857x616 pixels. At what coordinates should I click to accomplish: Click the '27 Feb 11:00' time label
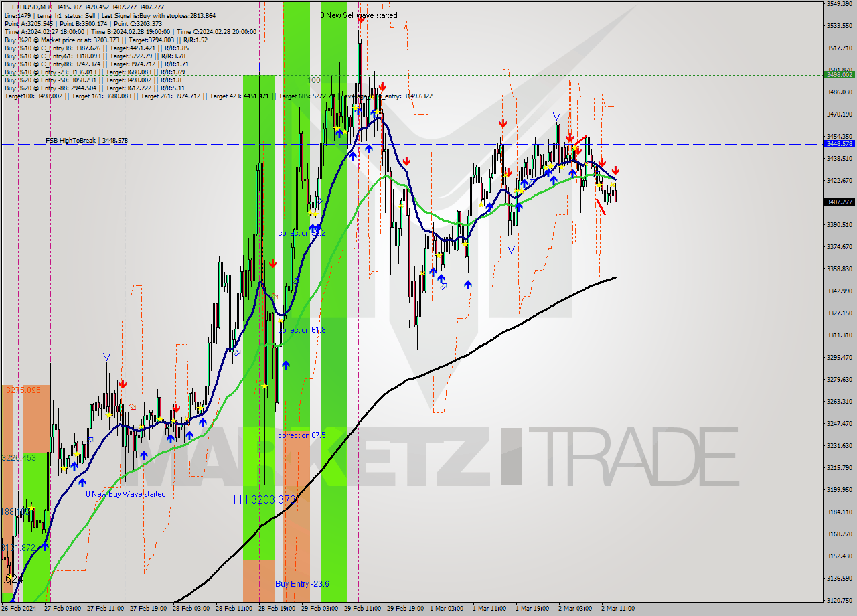tap(105, 609)
